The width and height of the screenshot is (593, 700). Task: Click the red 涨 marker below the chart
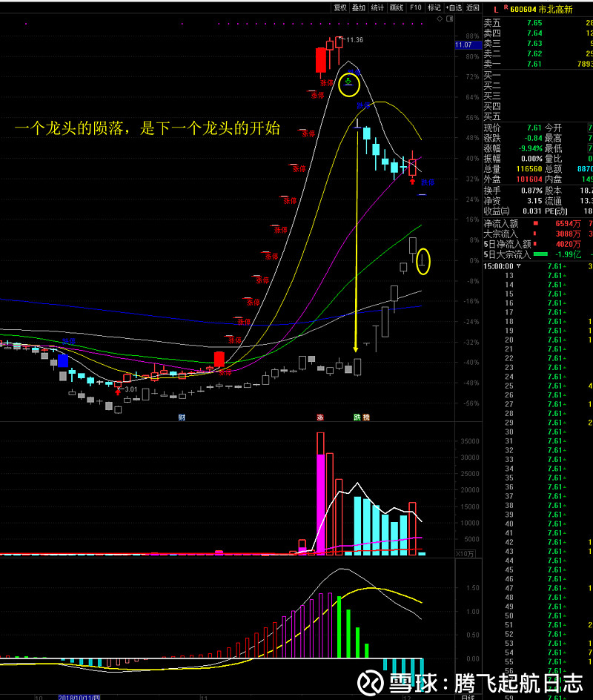click(x=320, y=417)
